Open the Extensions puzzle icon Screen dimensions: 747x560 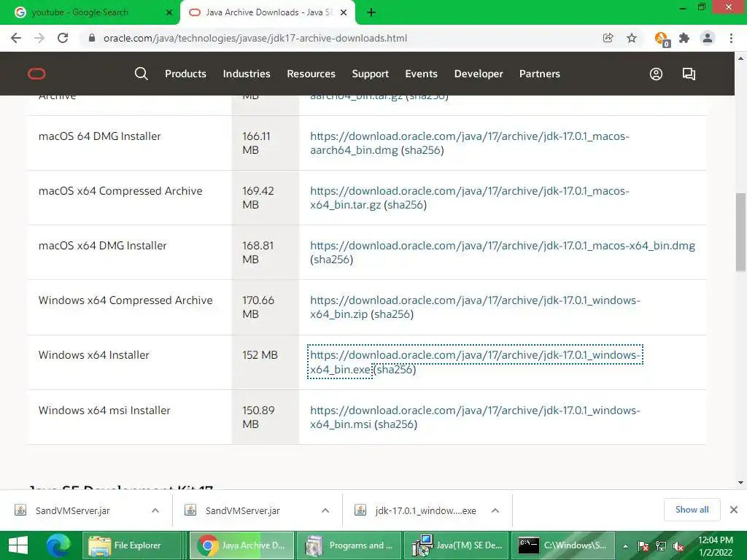coord(684,38)
